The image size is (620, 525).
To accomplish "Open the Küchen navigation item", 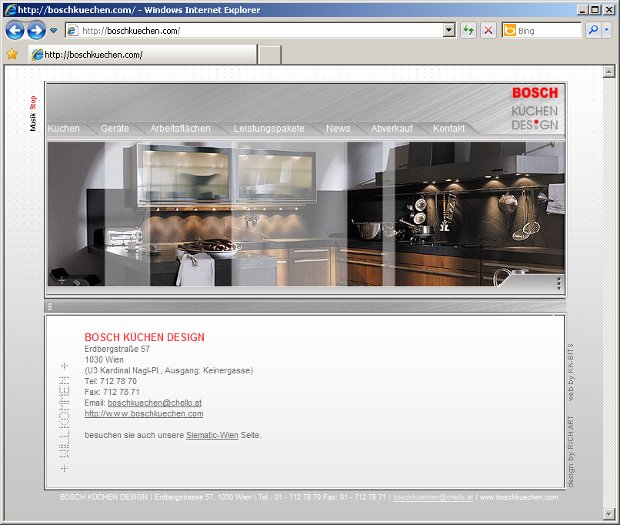I will click(64, 128).
